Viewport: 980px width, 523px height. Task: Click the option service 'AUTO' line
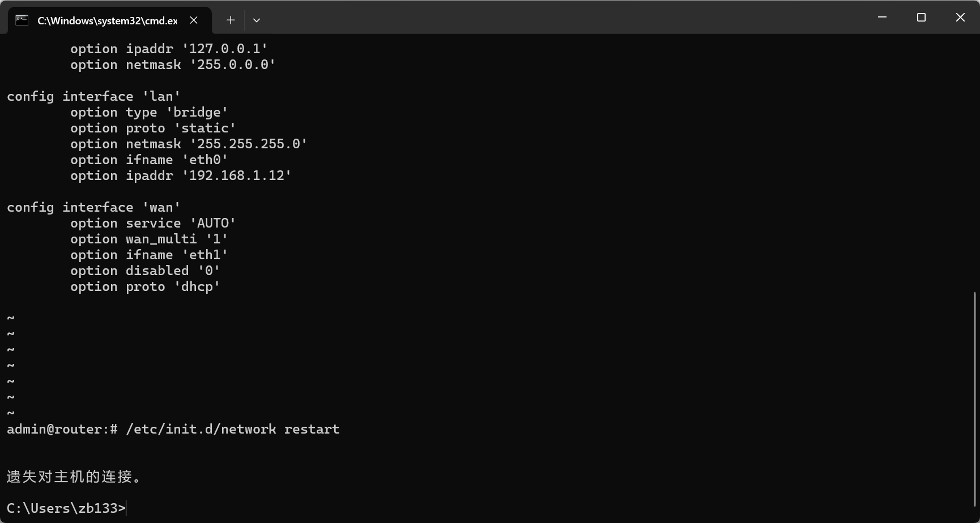[152, 223]
